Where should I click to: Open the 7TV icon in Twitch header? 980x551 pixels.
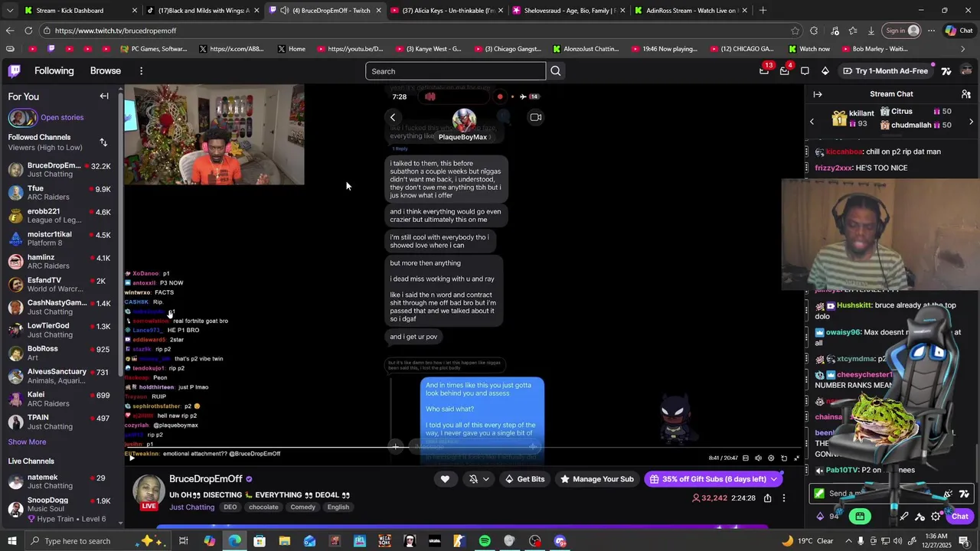[x=946, y=70]
